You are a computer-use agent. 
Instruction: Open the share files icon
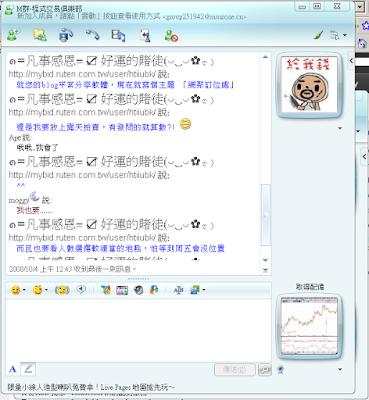40,35
